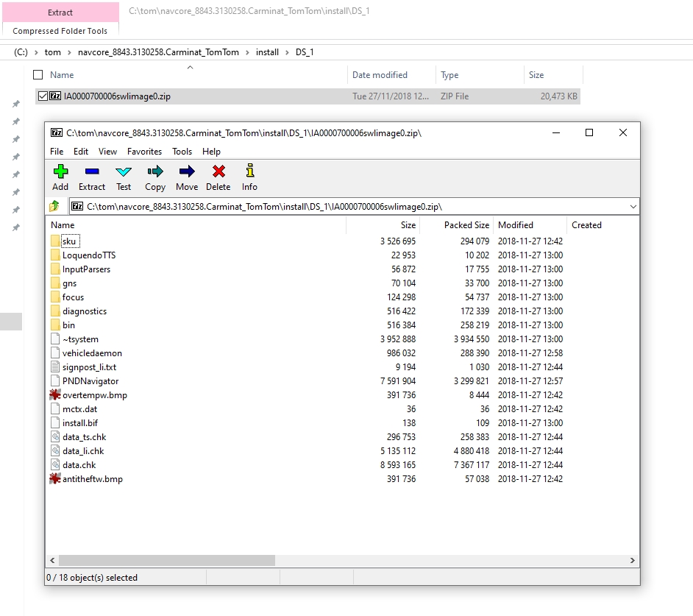Sort Explorer by Type column header
693x616 pixels.
[480, 75]
